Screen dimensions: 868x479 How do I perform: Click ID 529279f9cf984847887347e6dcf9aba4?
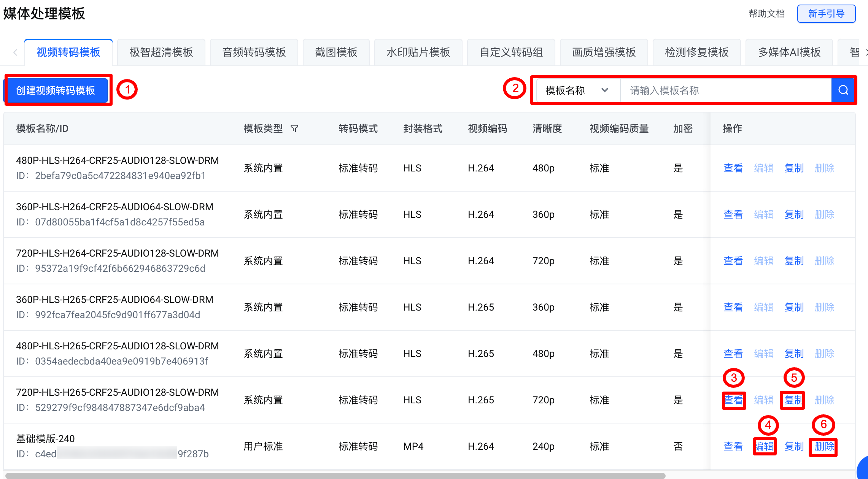coord(120,408)
